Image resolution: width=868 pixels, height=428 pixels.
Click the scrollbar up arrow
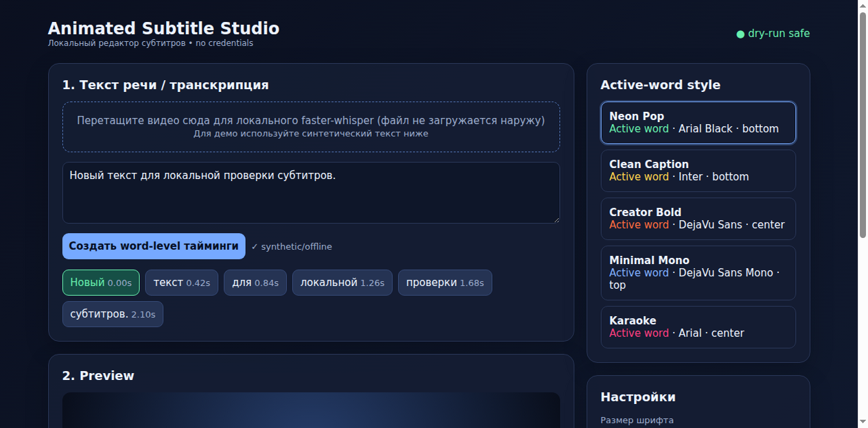(x=863, y=5)
